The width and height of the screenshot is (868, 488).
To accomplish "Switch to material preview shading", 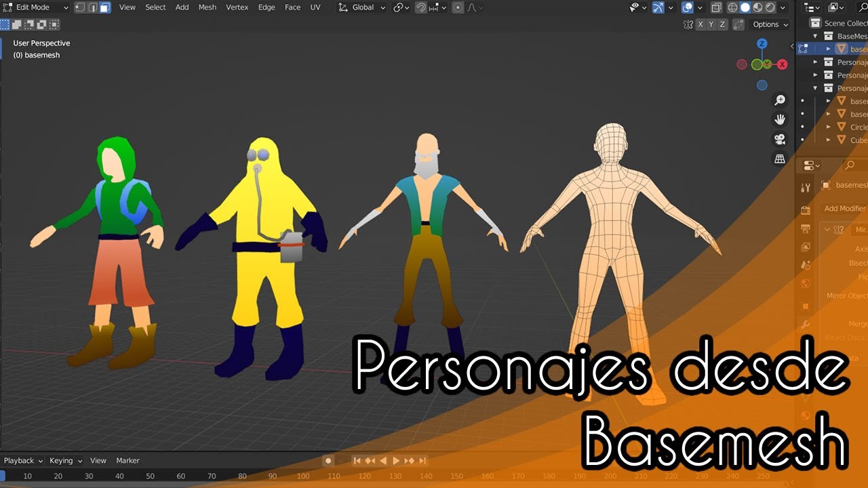I will [x=758, y=7].
